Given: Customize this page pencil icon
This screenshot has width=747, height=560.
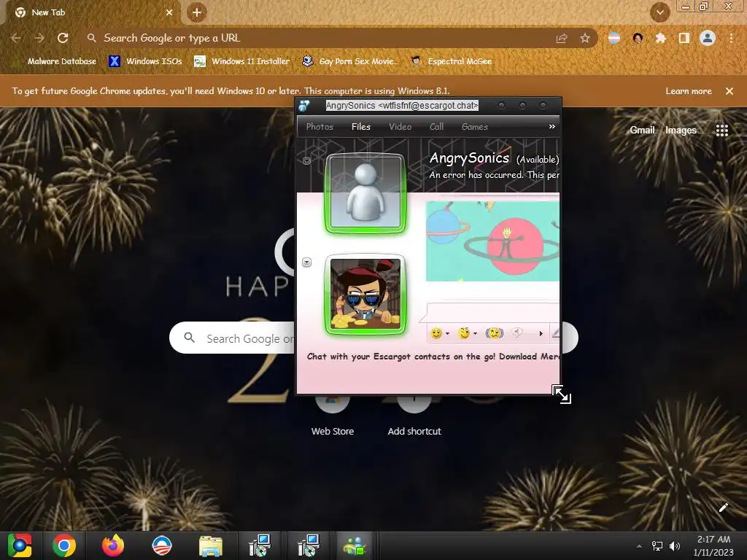Looking at the screenshot, I should click(x=723, y=507).
